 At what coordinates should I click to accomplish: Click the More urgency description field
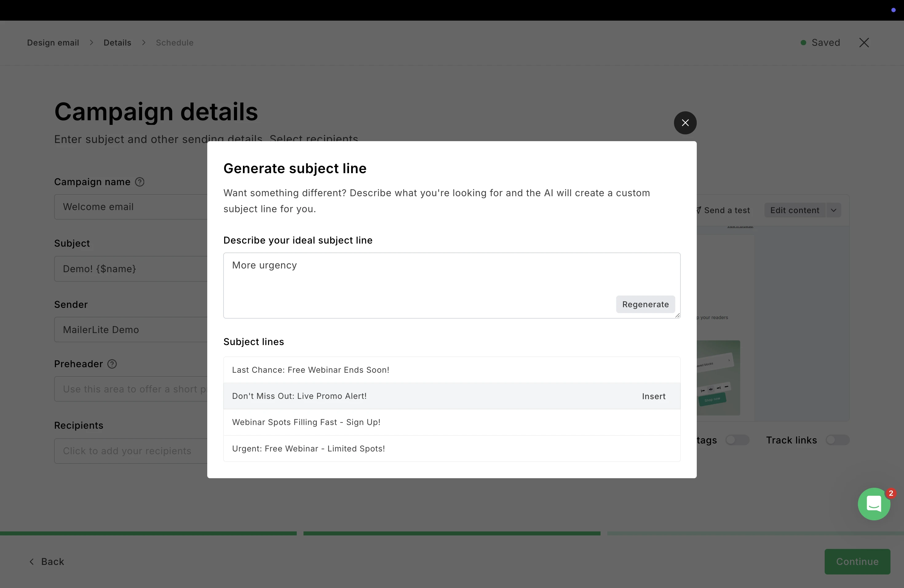(418, 277)
